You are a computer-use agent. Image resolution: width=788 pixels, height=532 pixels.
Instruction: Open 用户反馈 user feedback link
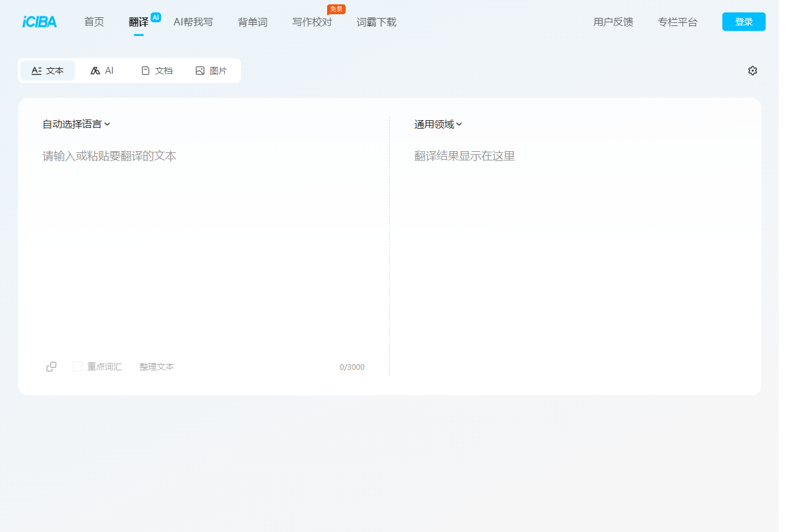pyautogui.click(x=612, y=22)
